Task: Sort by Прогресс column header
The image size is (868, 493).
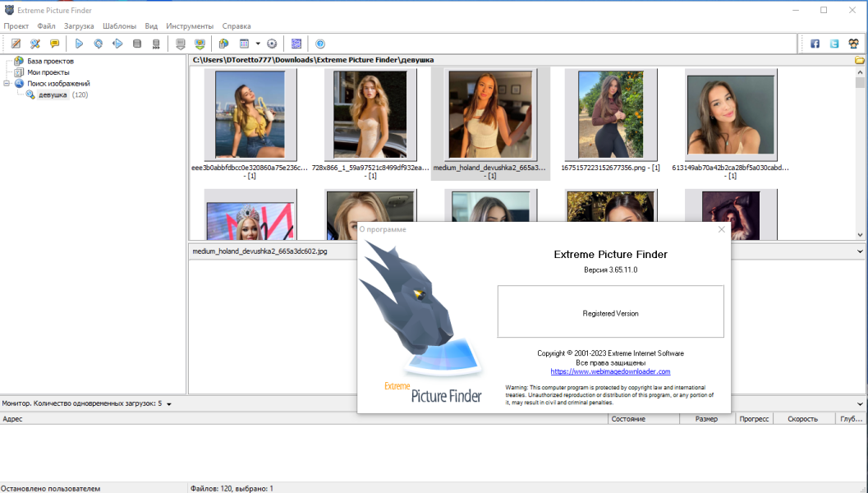Action: (754, 419)
